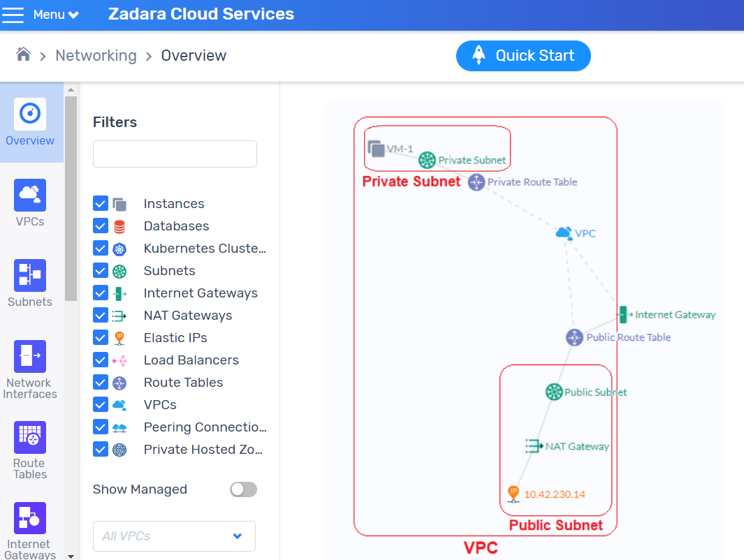Screen dimensions: 744x560
Task: Click the Internet Gateways filter icon
Action: [x=119, y=293]
